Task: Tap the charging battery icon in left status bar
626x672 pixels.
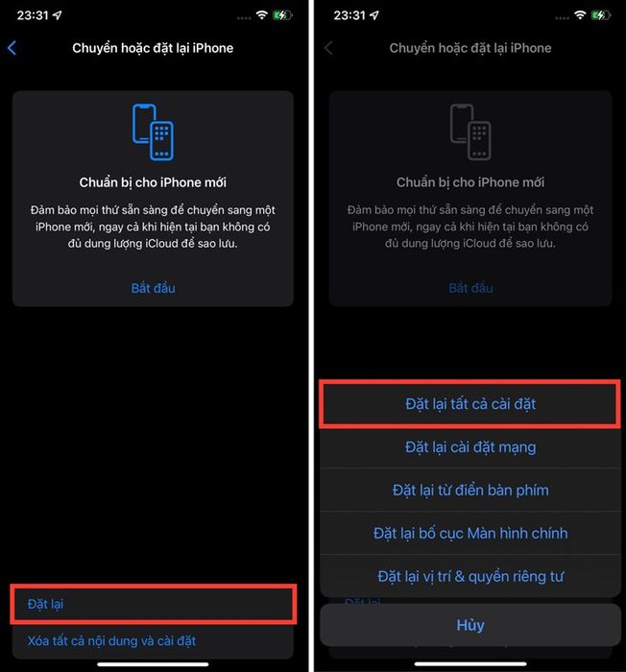Action: click(283, 15)
